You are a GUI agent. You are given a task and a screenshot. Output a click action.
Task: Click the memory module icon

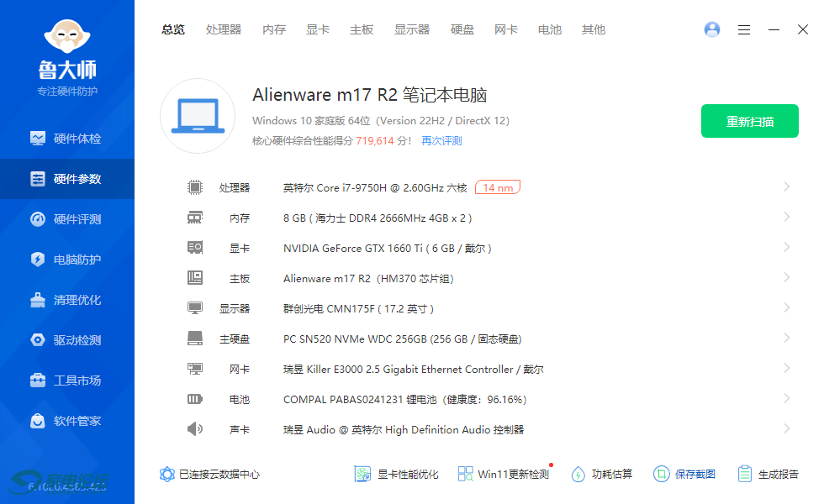pos(195,218)
